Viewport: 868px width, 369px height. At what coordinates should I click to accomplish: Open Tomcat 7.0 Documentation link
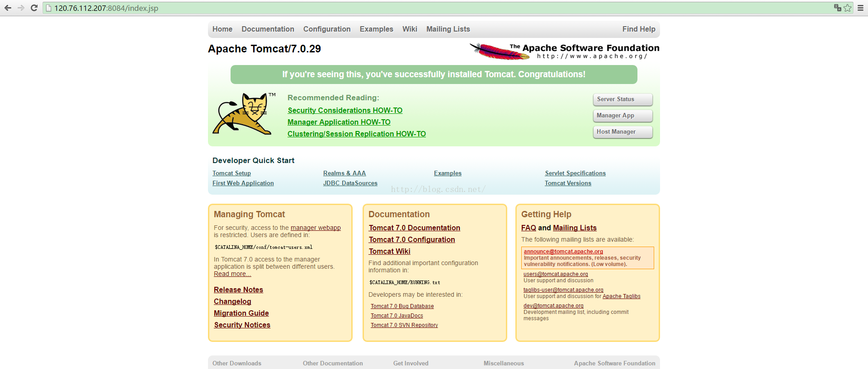tap(415, 228)
